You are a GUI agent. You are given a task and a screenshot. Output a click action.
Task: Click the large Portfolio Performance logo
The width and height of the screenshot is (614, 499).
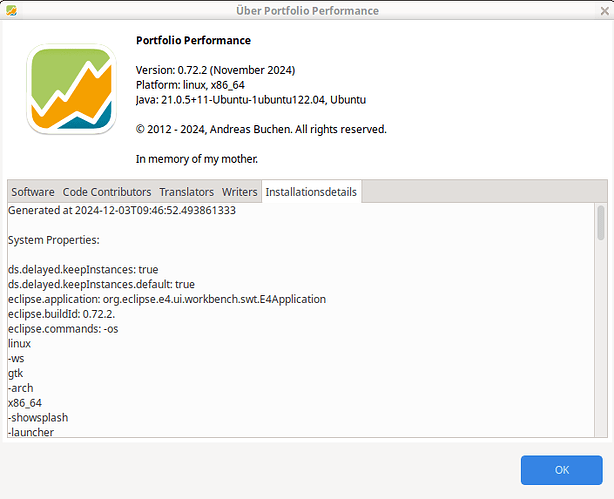(71, 89)
